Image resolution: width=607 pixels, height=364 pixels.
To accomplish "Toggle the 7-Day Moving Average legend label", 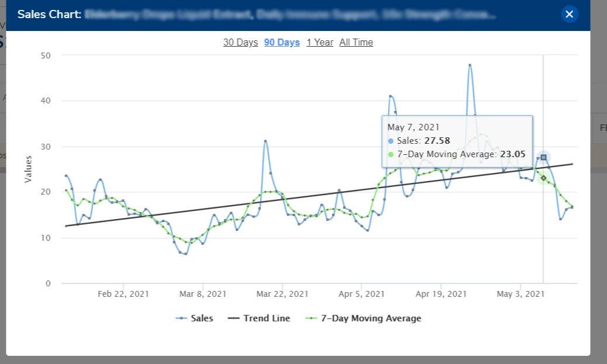I will (x=371, y=318).
